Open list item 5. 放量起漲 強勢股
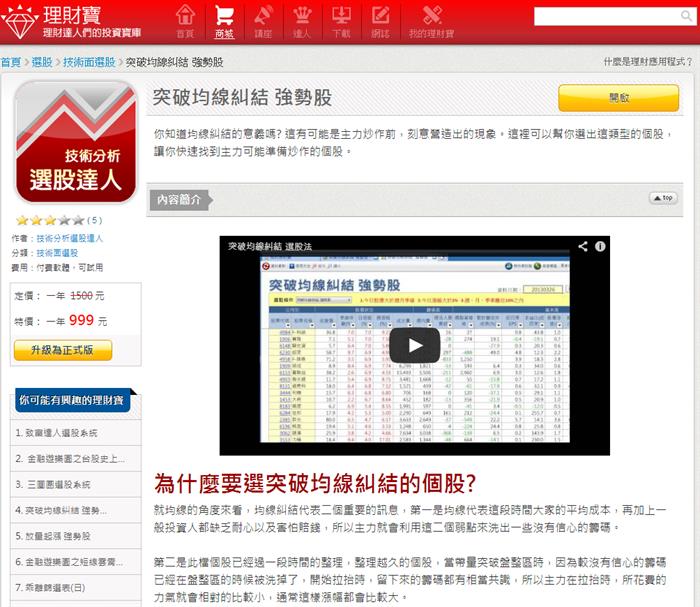The width and height of the screenshot is (700, 607). tap(75, 536)
